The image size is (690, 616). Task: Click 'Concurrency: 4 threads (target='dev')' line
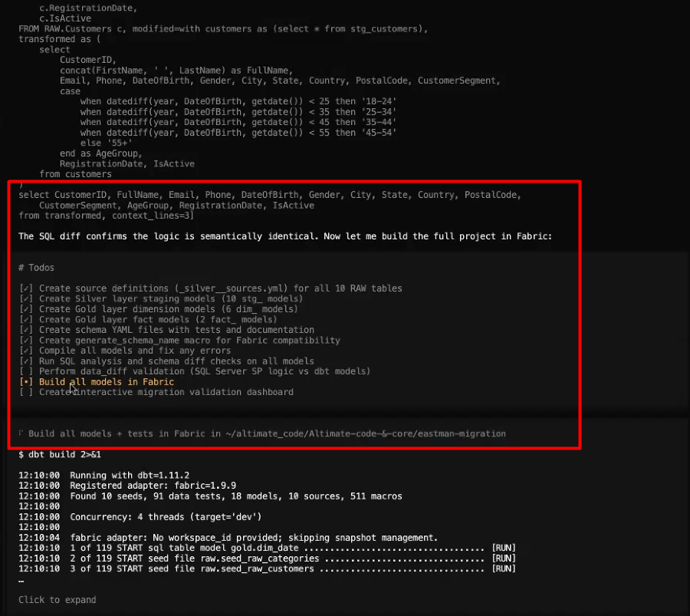point(140,517)
